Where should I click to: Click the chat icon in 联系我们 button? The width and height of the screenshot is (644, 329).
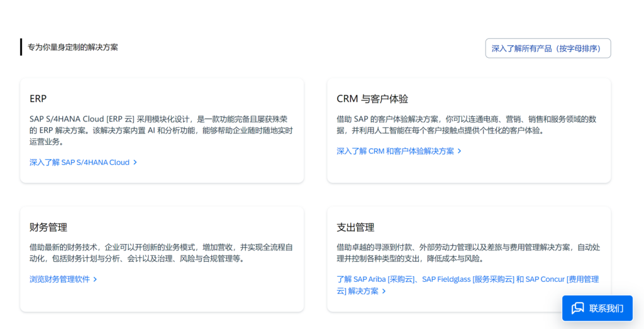pos(577,308)
